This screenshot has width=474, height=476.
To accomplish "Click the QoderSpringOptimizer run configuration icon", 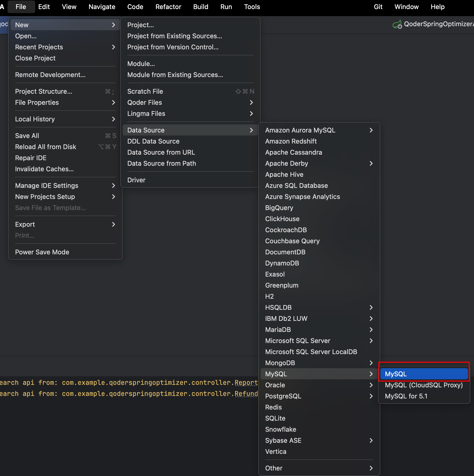I will [x=397, y=24].
